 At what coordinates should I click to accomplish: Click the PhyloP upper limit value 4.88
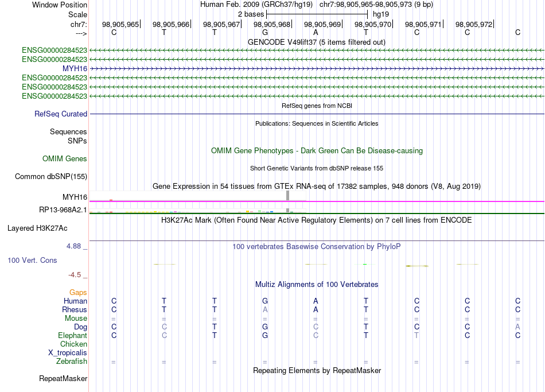73,246
